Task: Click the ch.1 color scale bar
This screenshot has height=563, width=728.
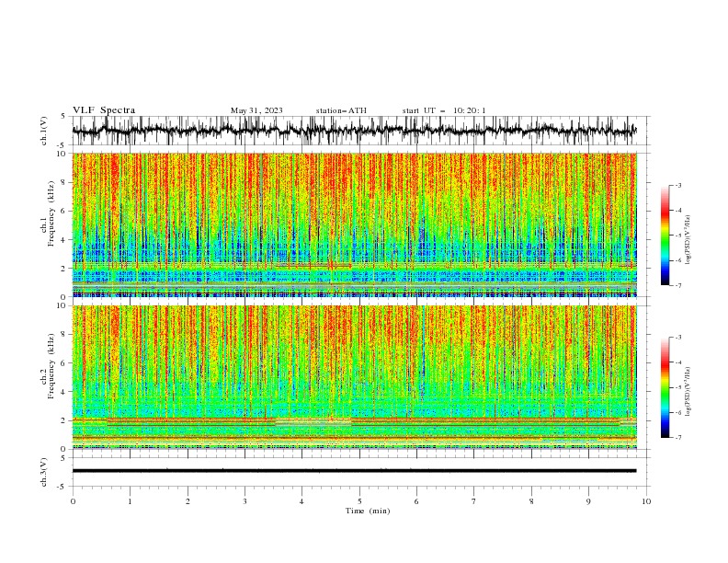Action: (665, 236)
